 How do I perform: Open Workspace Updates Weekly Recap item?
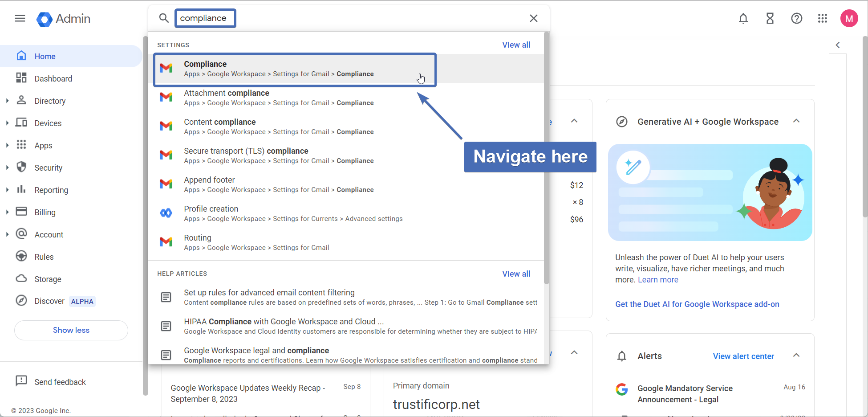[x=248, y=393]
